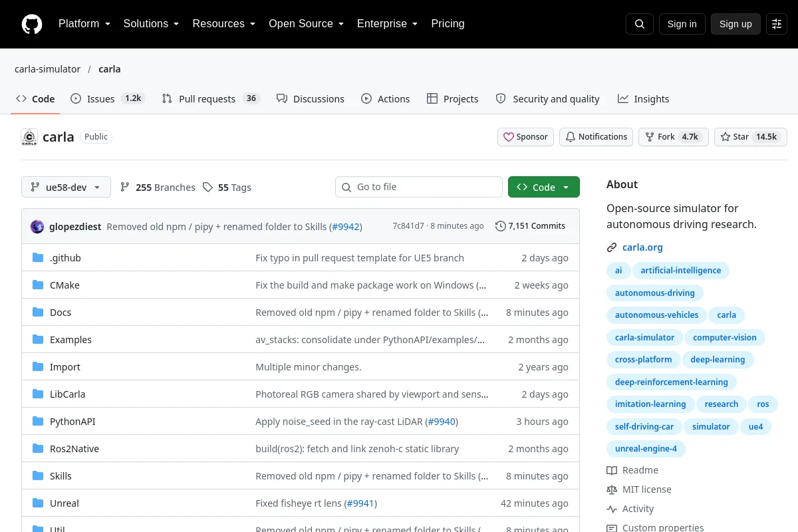Open the Notifications button
The height and width of the screenshot is (532, 798).
click(596, 137)
